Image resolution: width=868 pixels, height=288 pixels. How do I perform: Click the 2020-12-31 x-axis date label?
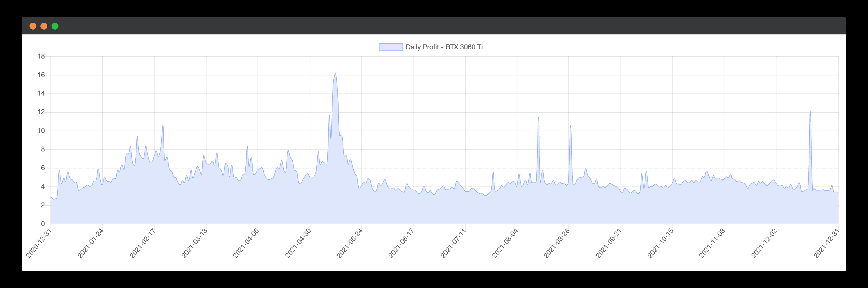point(39,243)
